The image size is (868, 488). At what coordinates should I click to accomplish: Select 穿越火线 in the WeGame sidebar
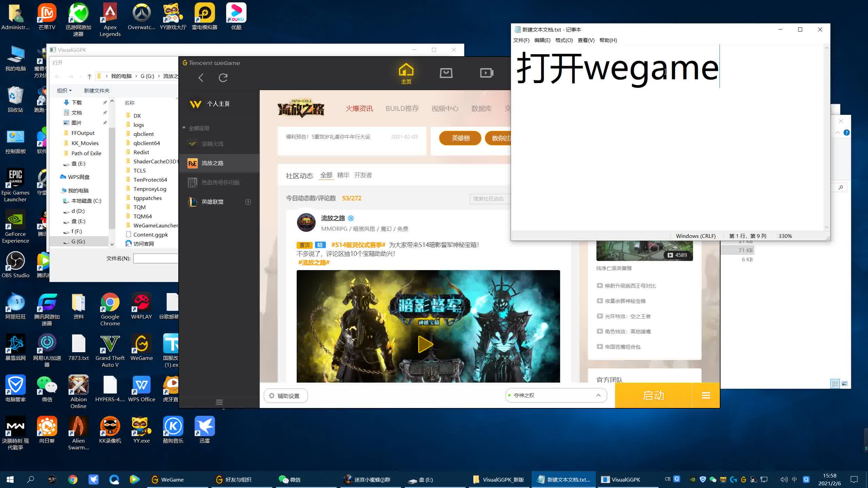[x=219, y=144]
